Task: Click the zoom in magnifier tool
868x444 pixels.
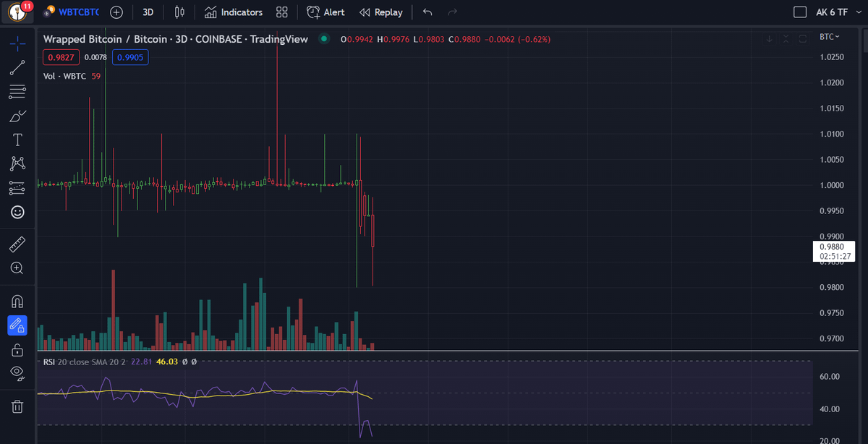Action: (17, 268)
